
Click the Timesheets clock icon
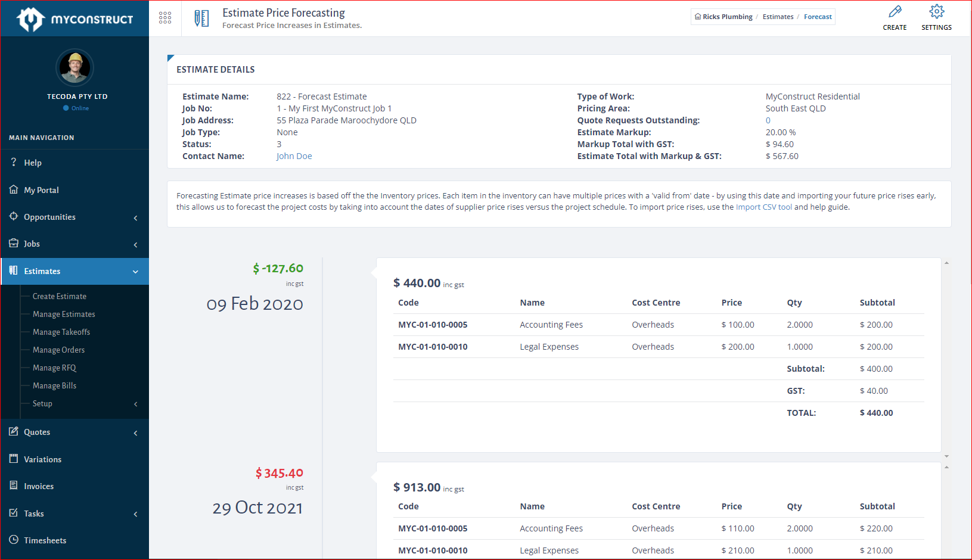[x=14, y=540]
